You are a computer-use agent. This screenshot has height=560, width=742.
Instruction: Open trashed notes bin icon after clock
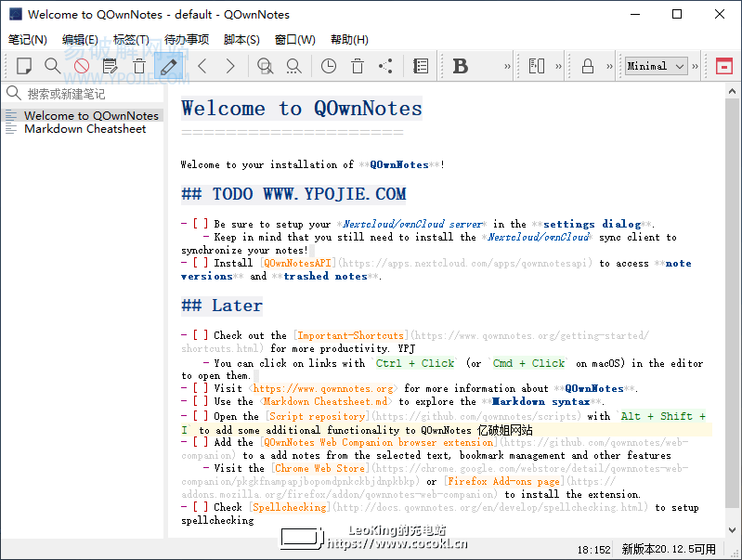point(358,66)
